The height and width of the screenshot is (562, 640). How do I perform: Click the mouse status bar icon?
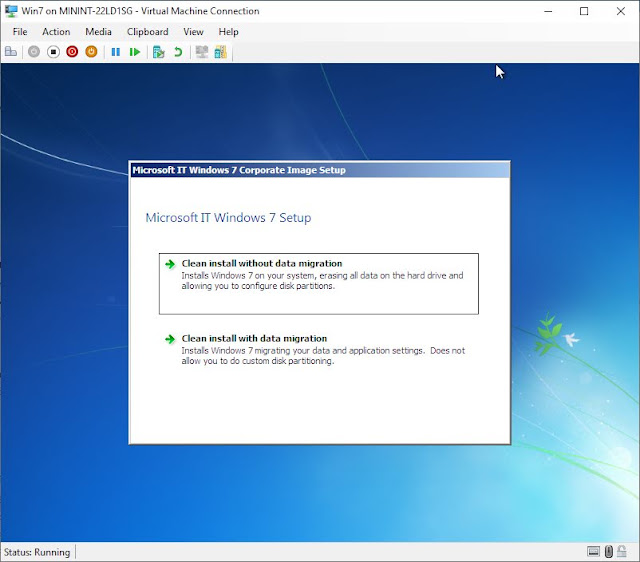609,552
